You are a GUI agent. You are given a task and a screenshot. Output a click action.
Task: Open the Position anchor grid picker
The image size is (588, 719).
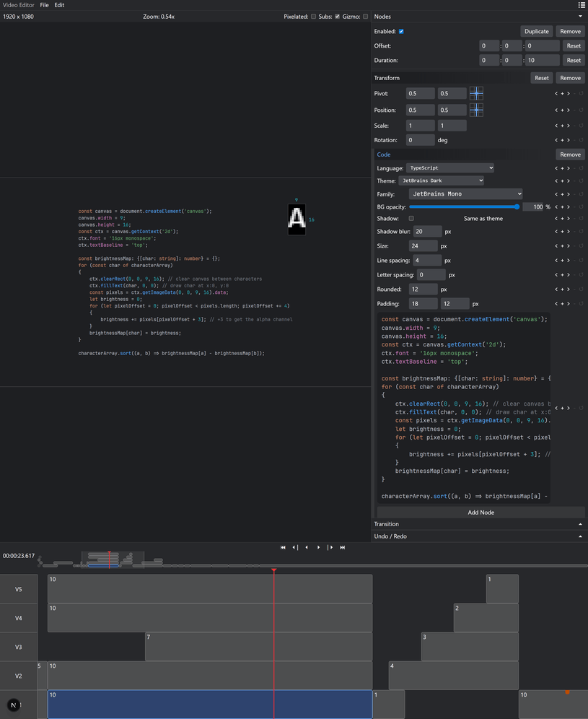(x=476, y=110)
